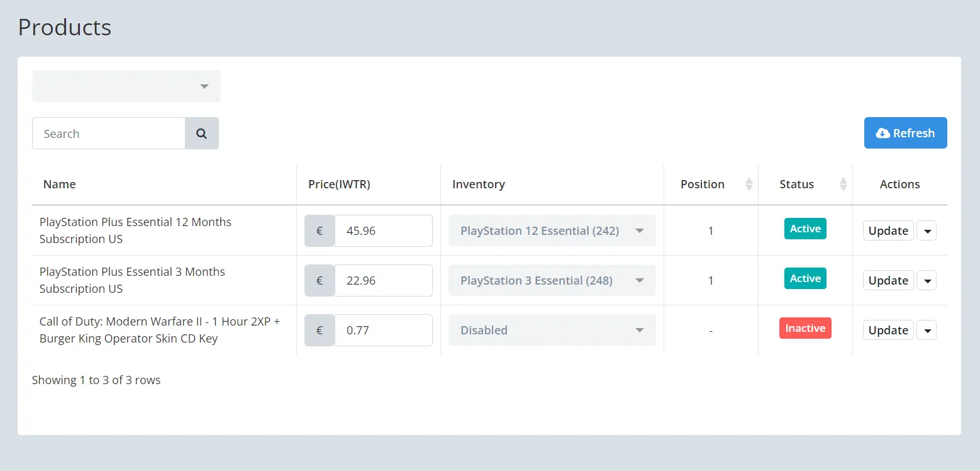Image resolution: width=980 pixels, height=471 pixels.
Task: Open PlayStation 3 Essential (248) inventory dropdown
Action: (552, 280)
